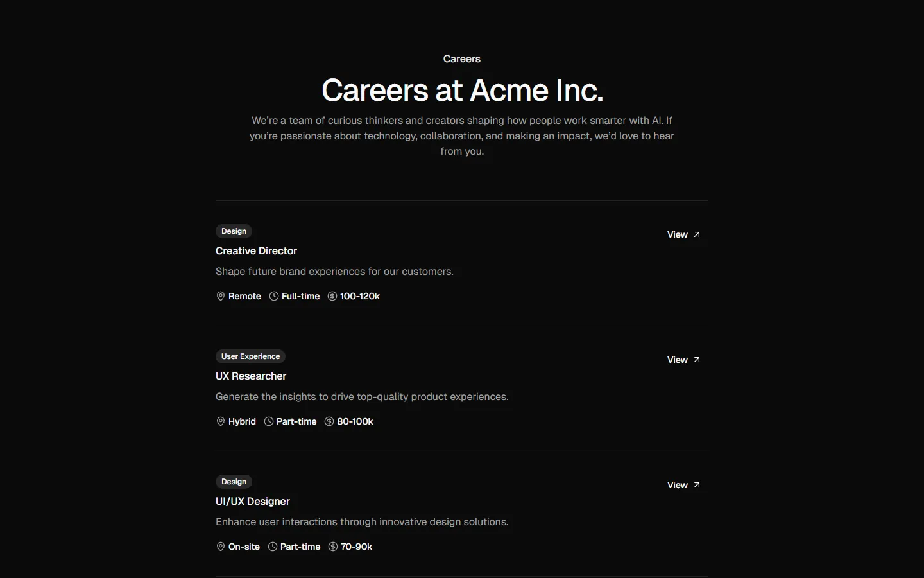Click the dollar icon beside the 70-90k salary
924x578 pixels.
[332, 547]
